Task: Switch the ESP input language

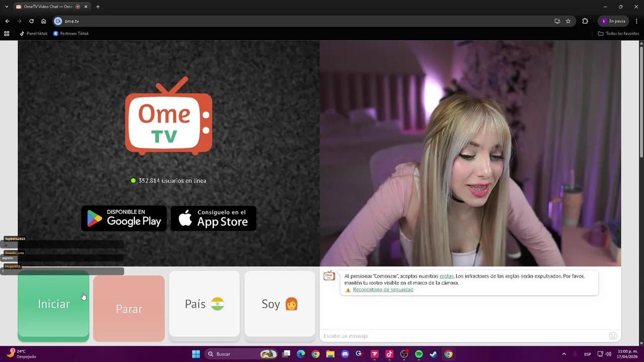Action: [588, 354]
